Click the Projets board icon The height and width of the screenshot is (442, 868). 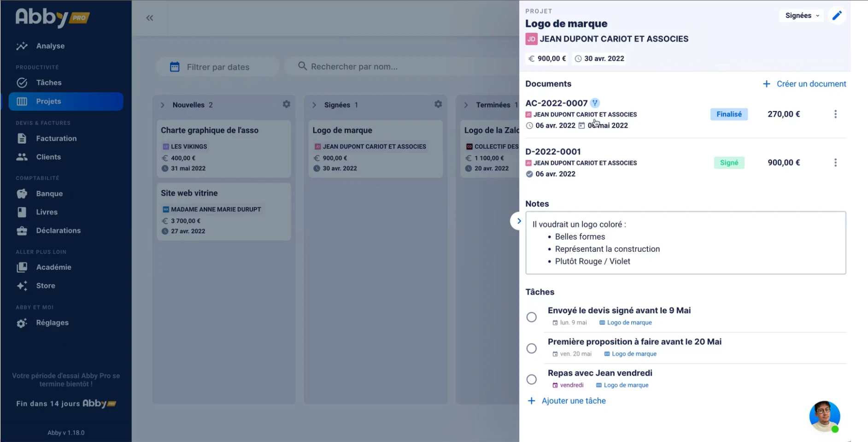tap(22, 101)
